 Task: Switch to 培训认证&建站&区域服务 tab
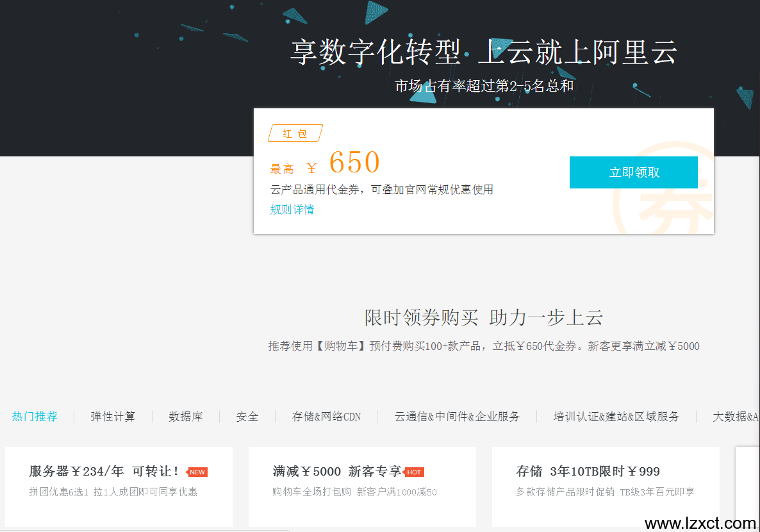[616, 417]
